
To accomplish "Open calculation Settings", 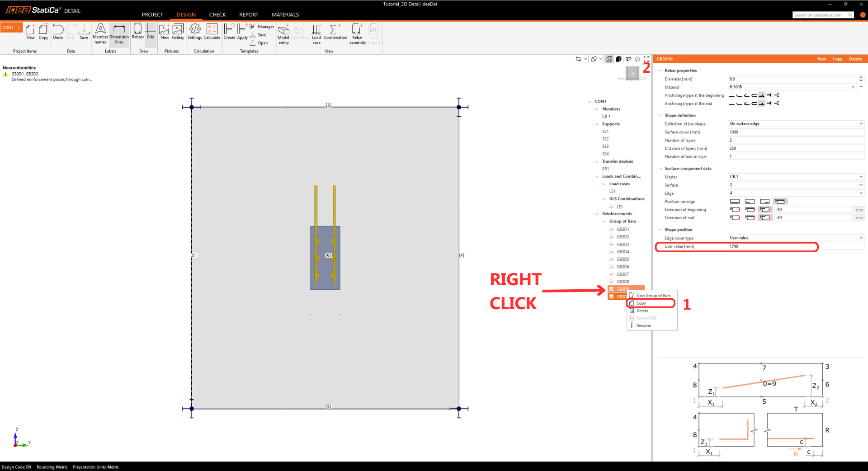I will (195, 32).
